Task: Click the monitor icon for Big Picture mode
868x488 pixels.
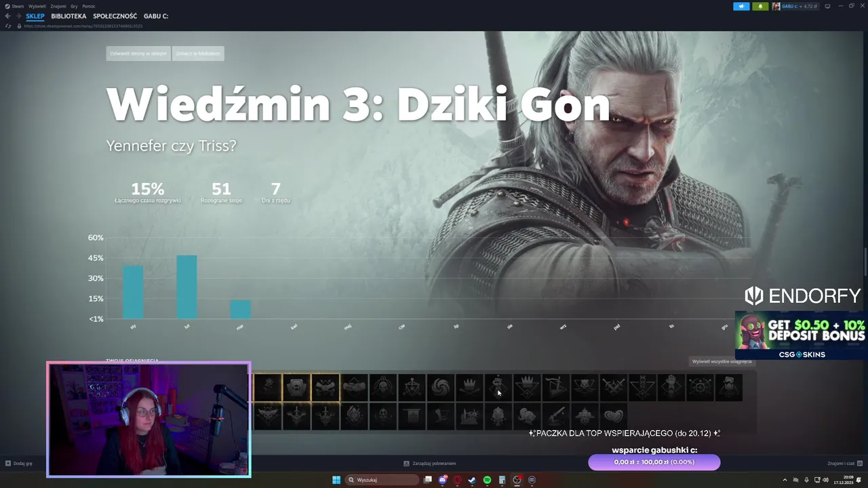Action: (x=827, y=6)
